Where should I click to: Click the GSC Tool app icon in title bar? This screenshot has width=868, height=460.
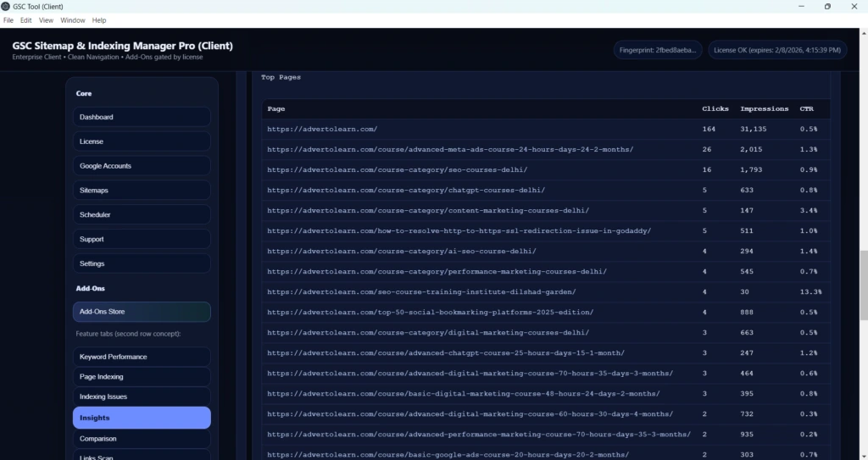coord(6,6)
